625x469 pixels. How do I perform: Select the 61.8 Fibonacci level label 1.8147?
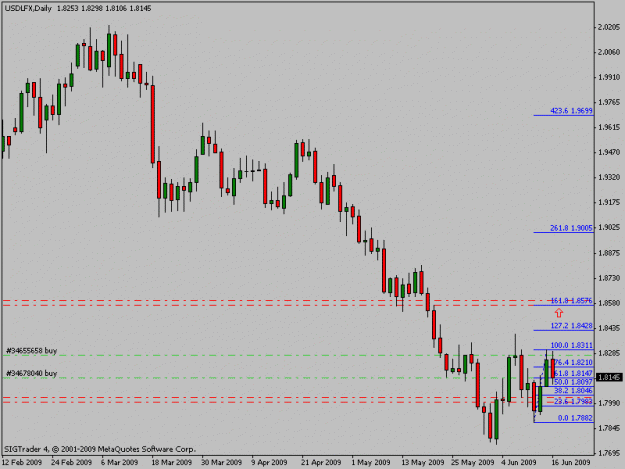pyautogui.click(x=574, y=373)
